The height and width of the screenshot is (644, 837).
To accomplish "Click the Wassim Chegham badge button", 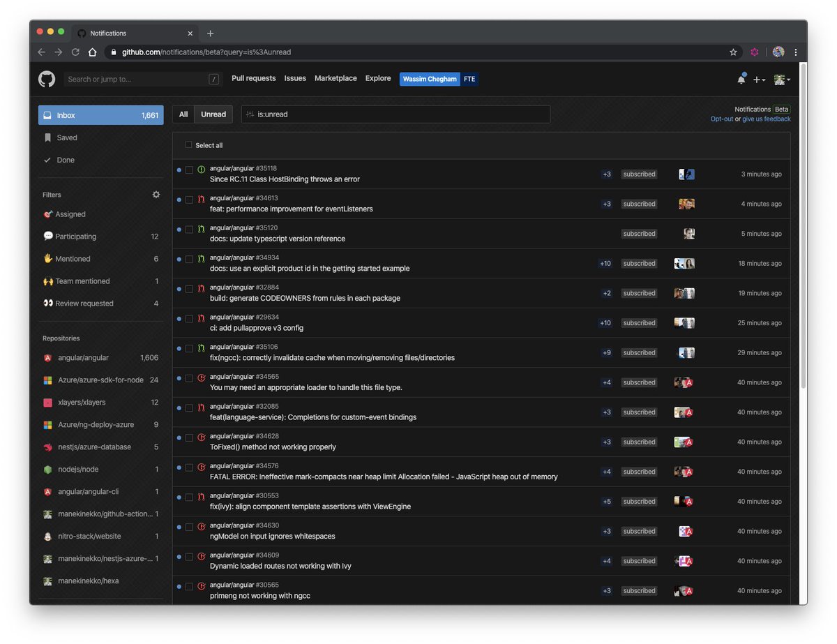I will click(x=430, y=79).
